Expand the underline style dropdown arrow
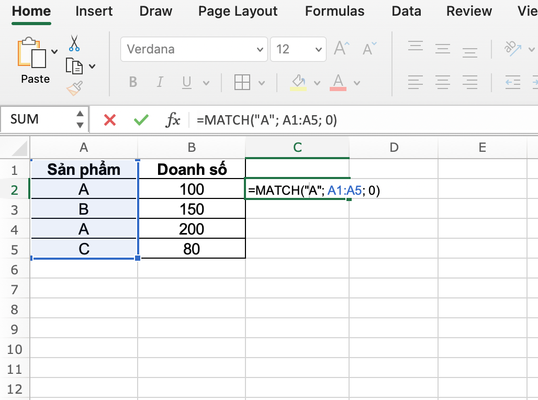The height and width of the screenshot is (400, 538). coord(206,83)
